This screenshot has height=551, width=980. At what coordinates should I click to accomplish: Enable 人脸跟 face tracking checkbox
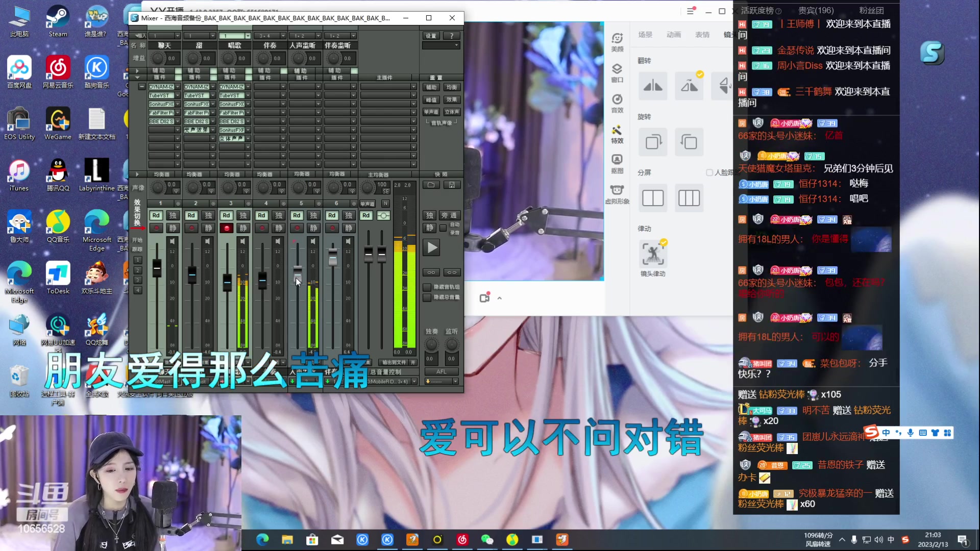coord(709,172)
